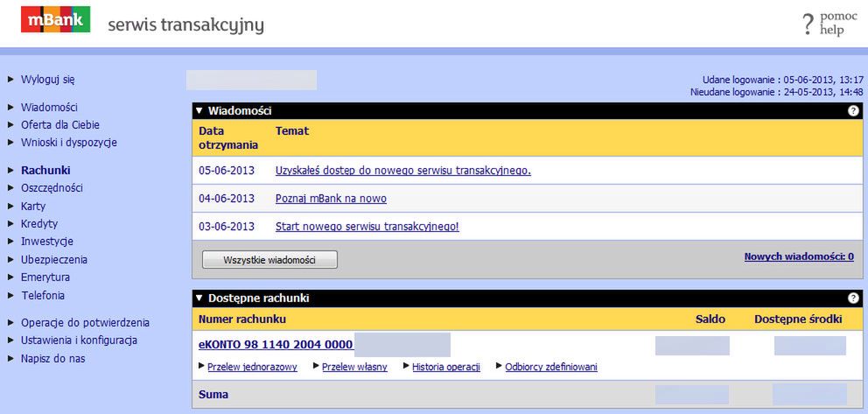Open Karty section

(33, 206)
